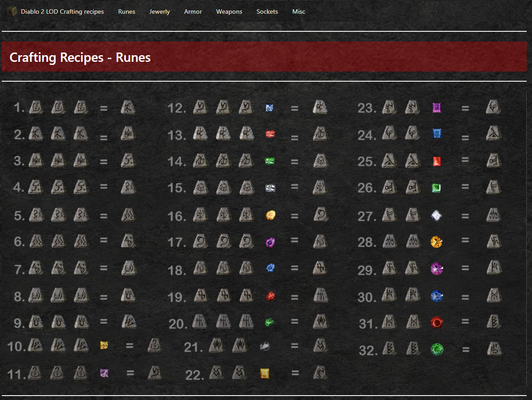Select the result rune of recipe 14
The width and height of the screenshot is (532, 400).
pos(320,161)
